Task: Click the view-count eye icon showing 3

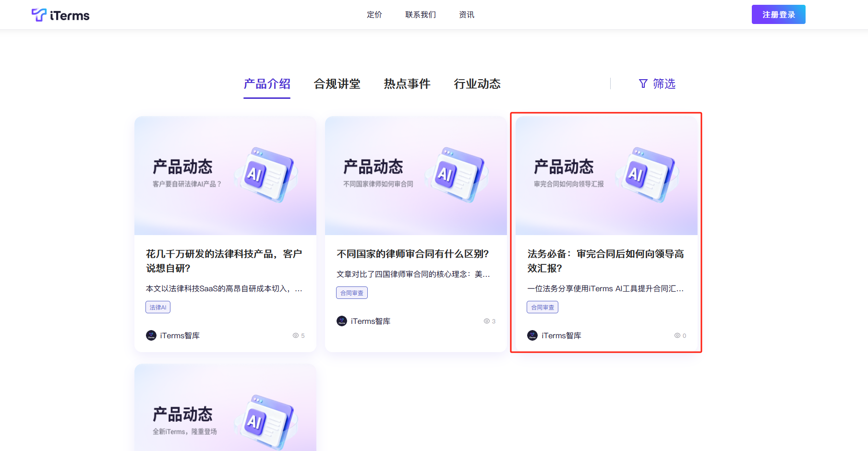Action: [487, 321]
